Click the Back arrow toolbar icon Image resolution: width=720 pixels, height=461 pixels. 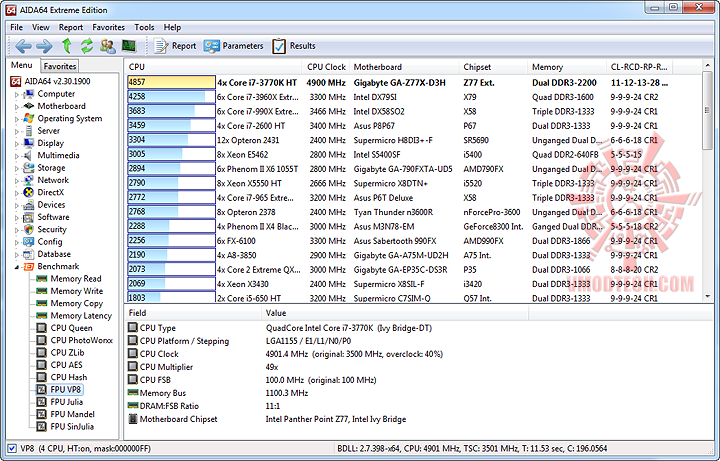tap(23, 46)
